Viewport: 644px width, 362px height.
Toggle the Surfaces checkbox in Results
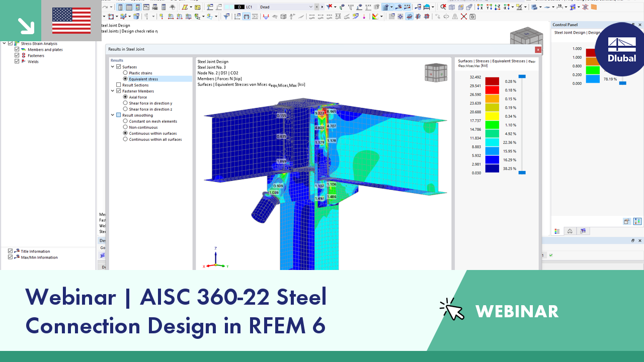coord(119,67)
